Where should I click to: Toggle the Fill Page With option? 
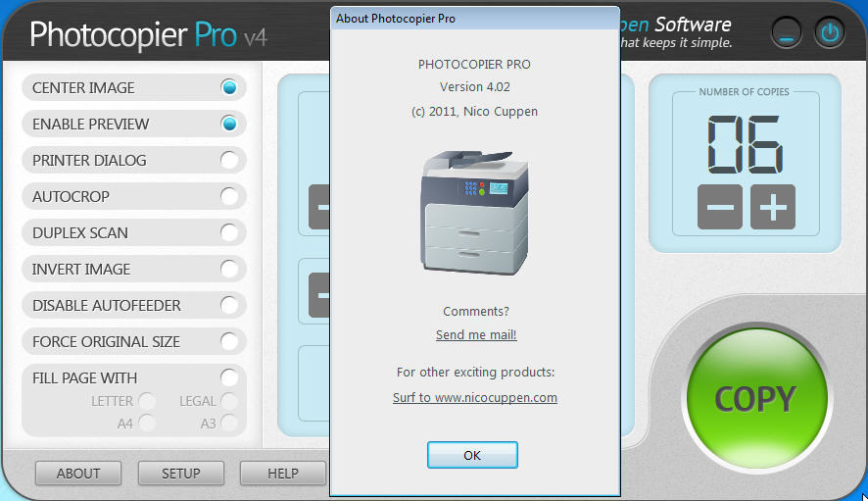click(229, 377)
